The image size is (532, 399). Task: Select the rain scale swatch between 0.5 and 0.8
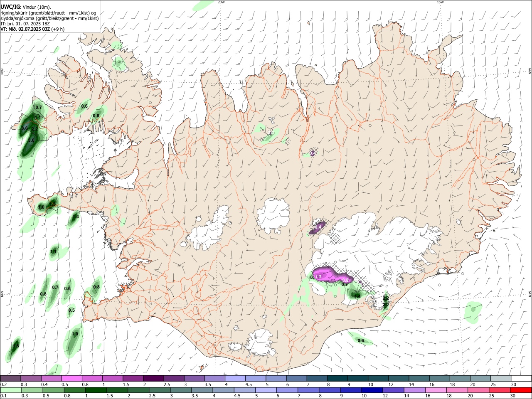click(53, 390)
